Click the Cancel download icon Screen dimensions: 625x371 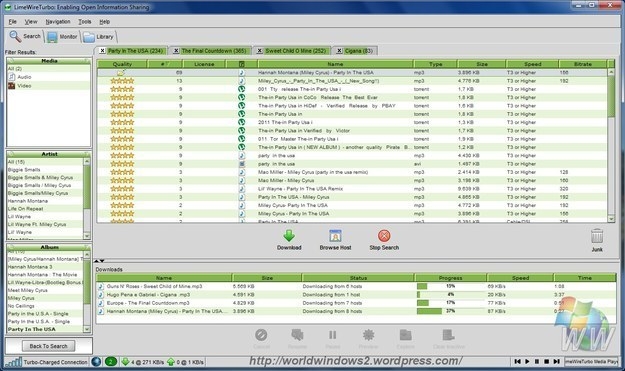point(261,335)
